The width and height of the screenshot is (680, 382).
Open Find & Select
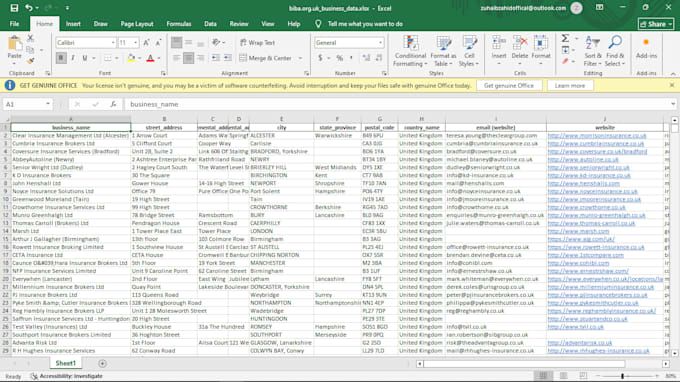pyautogui.click(x=615, y=51)
